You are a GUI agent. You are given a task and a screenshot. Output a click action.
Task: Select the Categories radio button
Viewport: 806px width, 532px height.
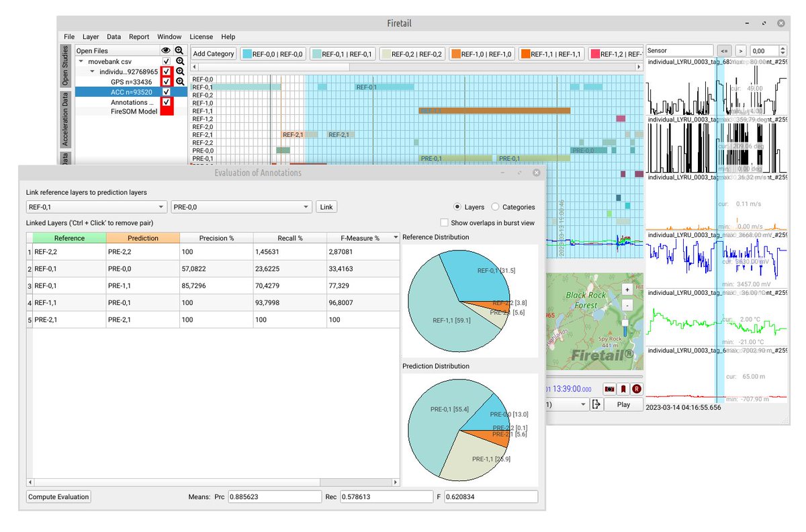496,207
